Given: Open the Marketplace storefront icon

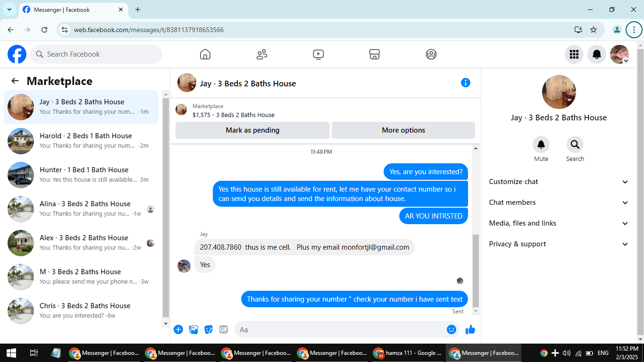Looking at the screenshot, I should [375, 54].
